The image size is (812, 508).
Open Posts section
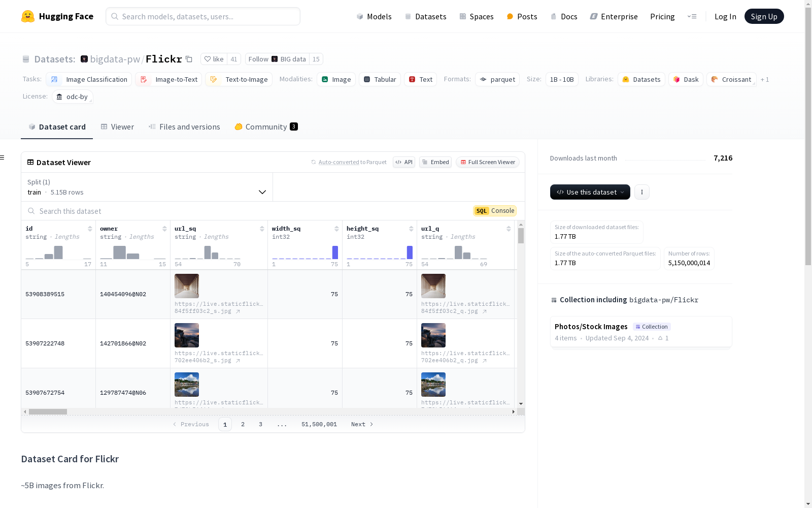(522, 16)
